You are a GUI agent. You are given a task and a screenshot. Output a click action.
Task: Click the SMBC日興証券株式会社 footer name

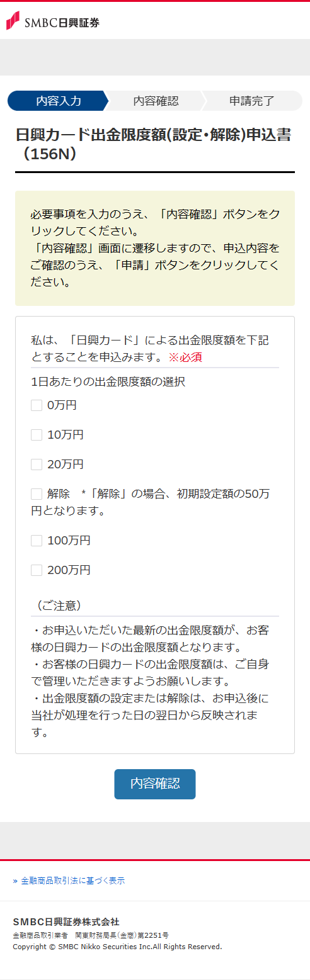pyautogui.click(x=66, y=922)
